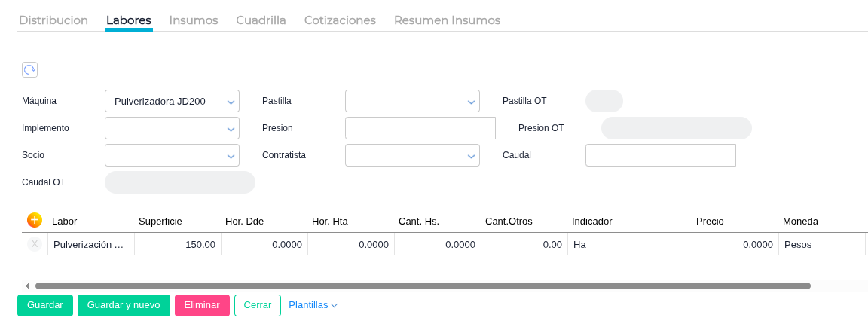
Task: Click the Cerrar button
Action: pos(258,305)
